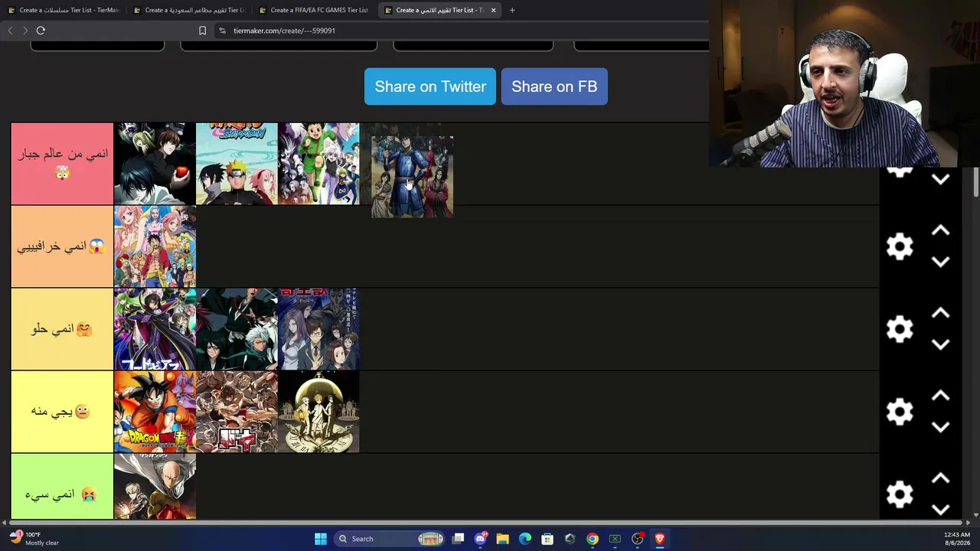Select the Naruto Shippuden poster
The height and width of the screenshot is (551, 980).
point(237,164)
